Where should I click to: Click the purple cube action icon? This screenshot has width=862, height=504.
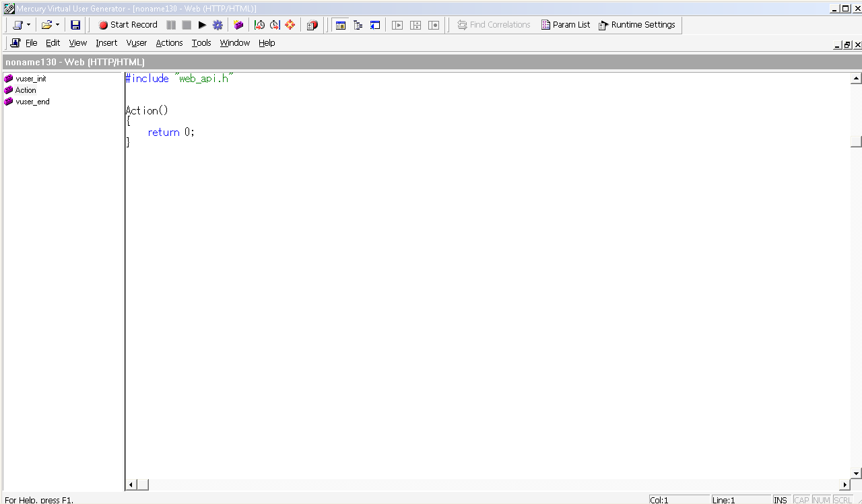pyautogui.click(x=238, y=25)
